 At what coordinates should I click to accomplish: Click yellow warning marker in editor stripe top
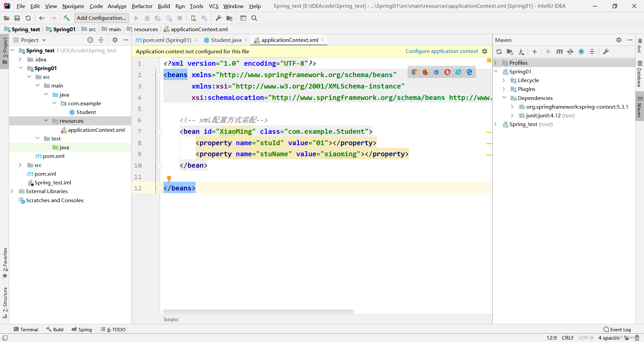489,60
